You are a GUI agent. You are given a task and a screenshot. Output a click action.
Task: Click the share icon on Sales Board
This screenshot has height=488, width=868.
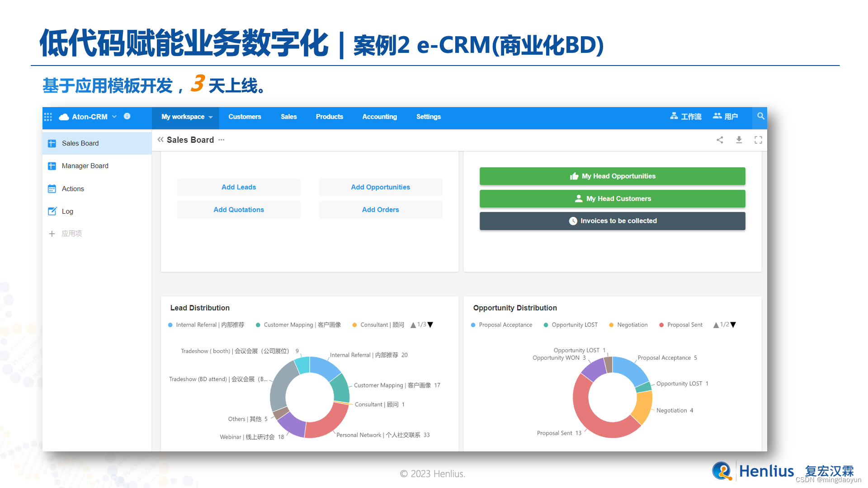coord(720,140)
